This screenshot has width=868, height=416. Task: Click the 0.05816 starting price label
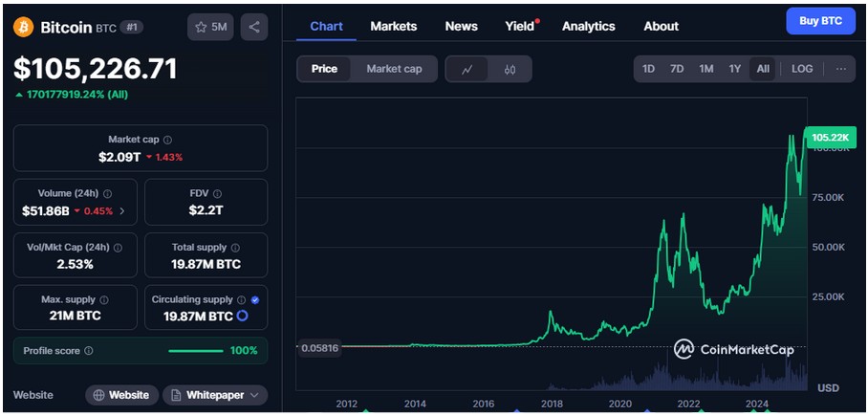pos(319,348)
